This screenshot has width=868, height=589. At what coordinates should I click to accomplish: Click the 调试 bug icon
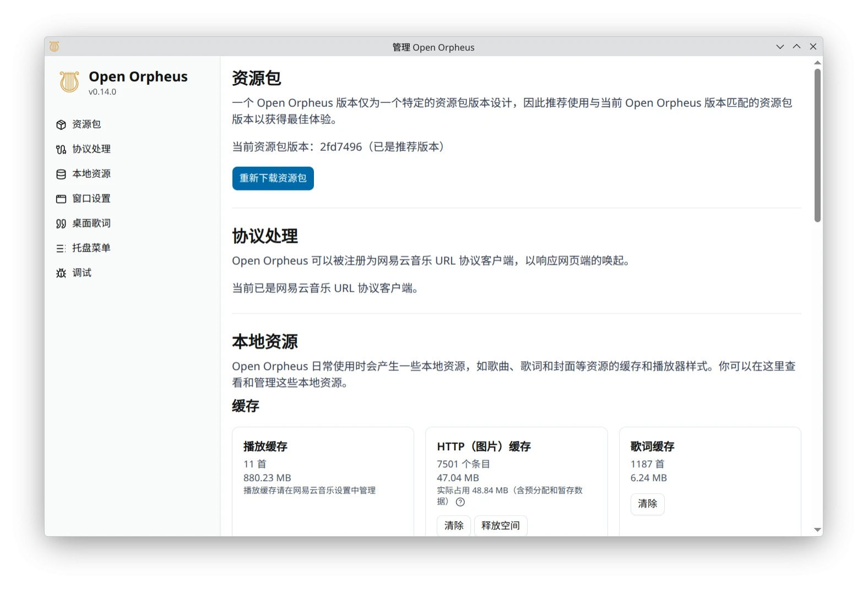[x=61, y=274]
